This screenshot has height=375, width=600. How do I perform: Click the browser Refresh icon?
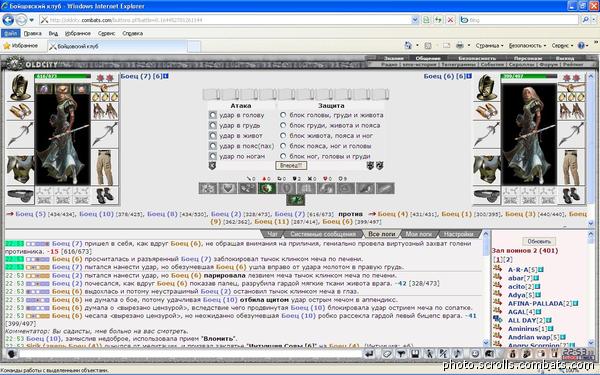[438, 20]
